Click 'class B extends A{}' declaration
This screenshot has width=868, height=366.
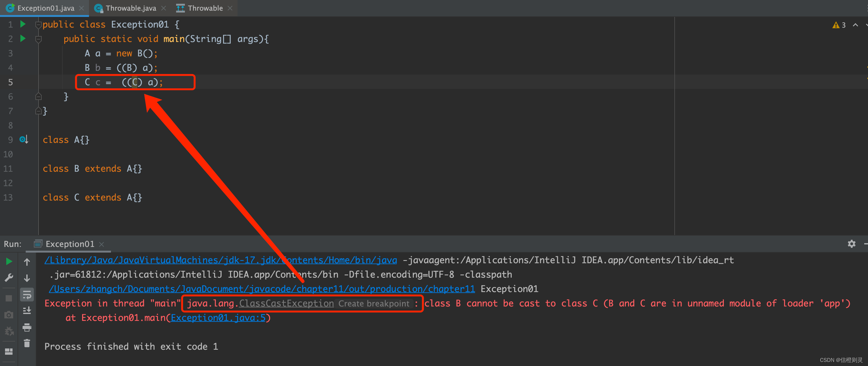click(92, 169)
